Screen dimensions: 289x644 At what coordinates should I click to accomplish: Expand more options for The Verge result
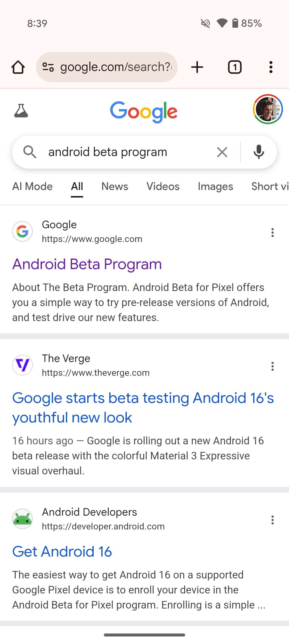point(272,366)
